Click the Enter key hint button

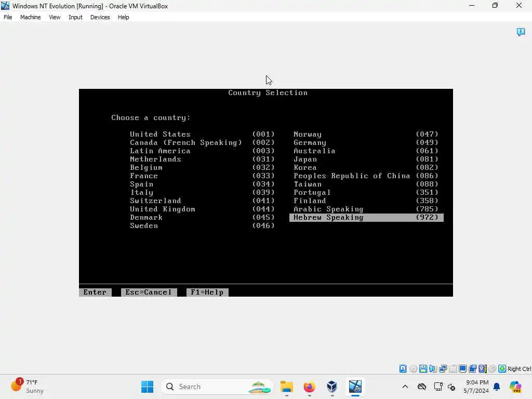point(95,292)
